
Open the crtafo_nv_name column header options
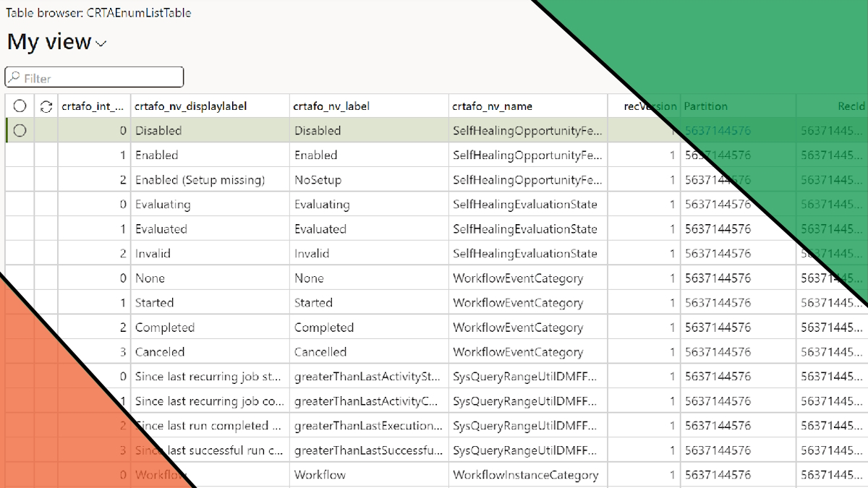pyautogui.click(x=528, y=106)
